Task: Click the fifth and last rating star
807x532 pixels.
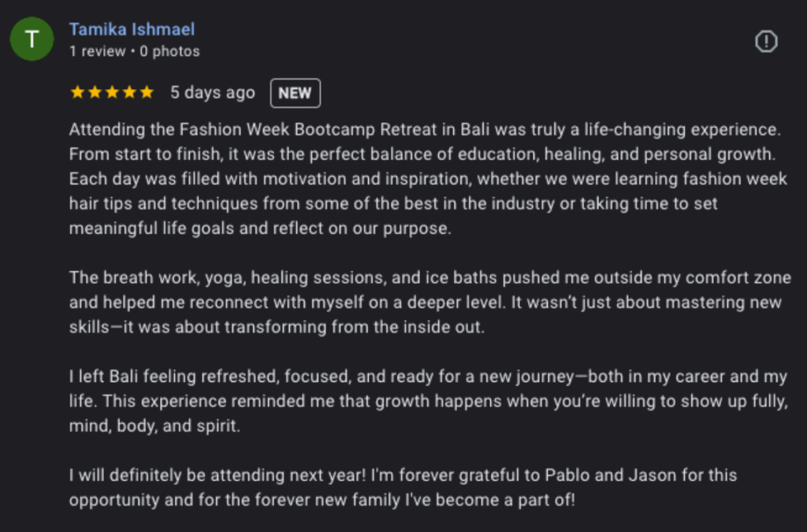Action: tap(147, 92)
